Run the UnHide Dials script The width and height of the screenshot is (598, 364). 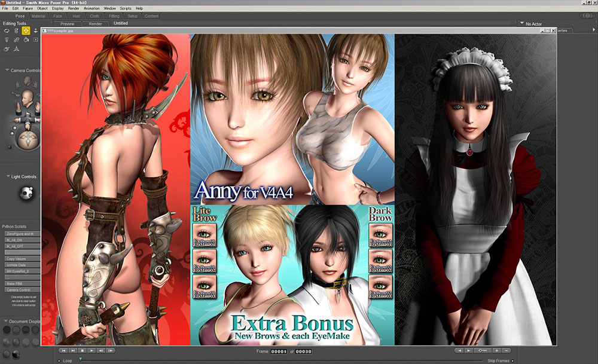[x=23, y=265]
